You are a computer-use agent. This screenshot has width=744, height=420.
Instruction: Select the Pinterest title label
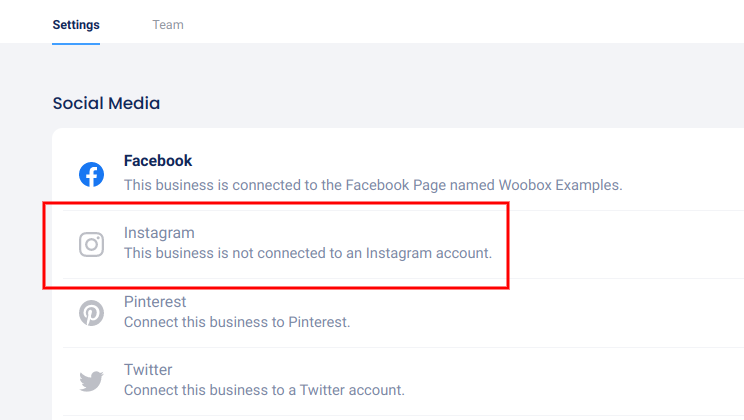coord(155,302)
